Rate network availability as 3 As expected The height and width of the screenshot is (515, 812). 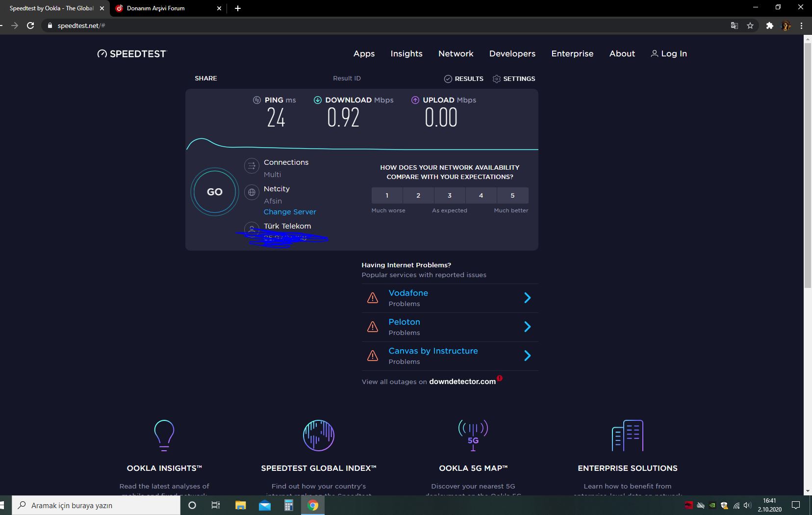pyautogui.click(x=450, y=195)
